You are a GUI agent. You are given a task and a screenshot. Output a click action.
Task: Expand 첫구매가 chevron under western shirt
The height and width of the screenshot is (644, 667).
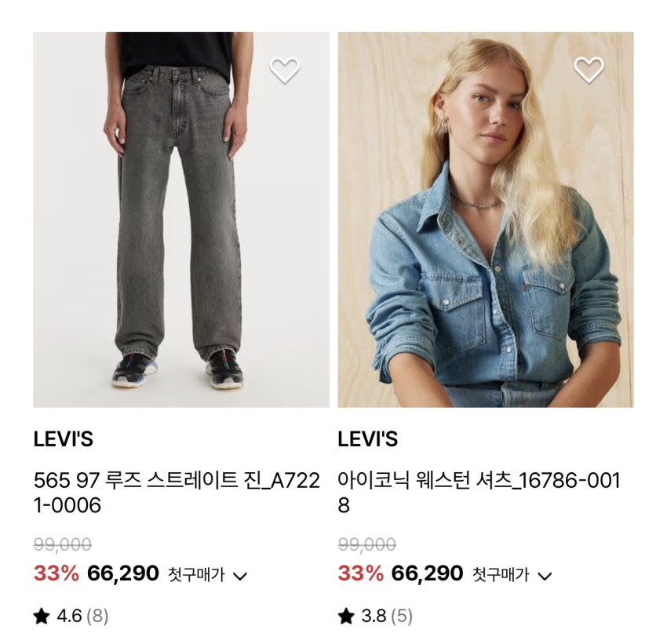point(545,576)
